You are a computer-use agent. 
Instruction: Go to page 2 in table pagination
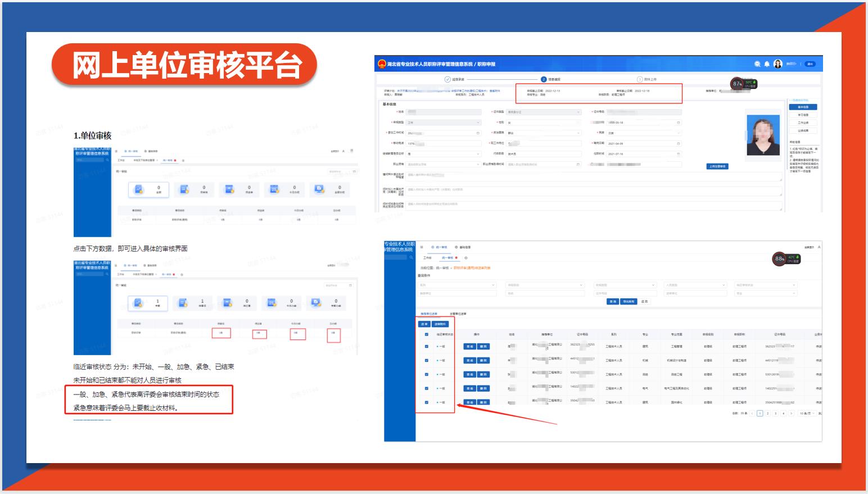point(767,413)
